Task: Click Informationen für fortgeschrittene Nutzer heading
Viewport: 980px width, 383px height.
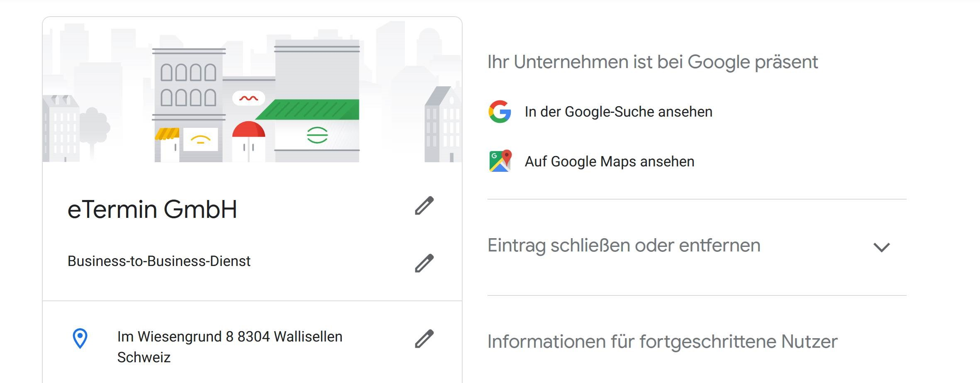Action: coord(663,342)
